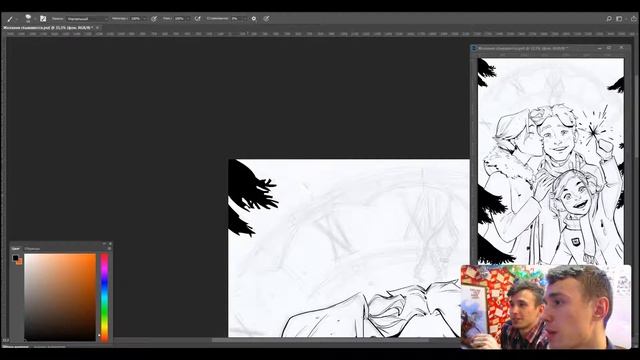640x360 pixels.
Task: Click the webcam overlay video
Action: tap(546, 307)
